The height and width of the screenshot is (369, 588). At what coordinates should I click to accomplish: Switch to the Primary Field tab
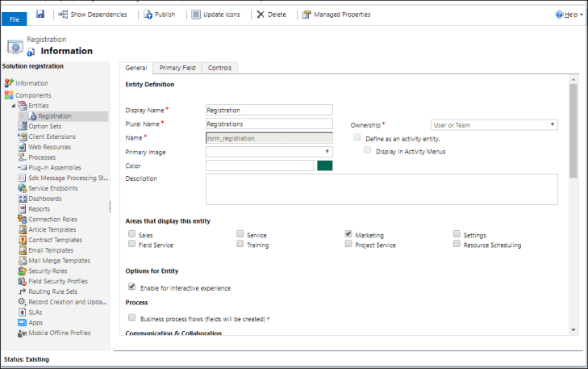coord(176,68)
